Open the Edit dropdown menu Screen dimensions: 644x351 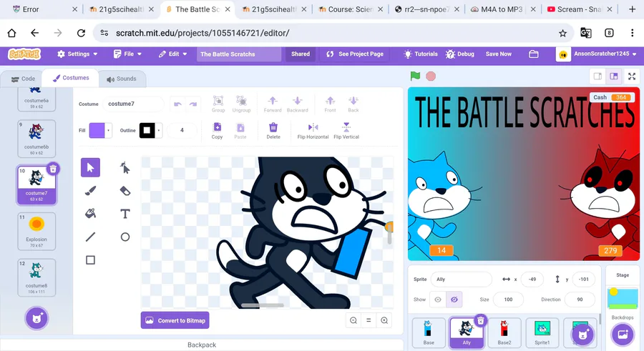(x=173, y=54)
